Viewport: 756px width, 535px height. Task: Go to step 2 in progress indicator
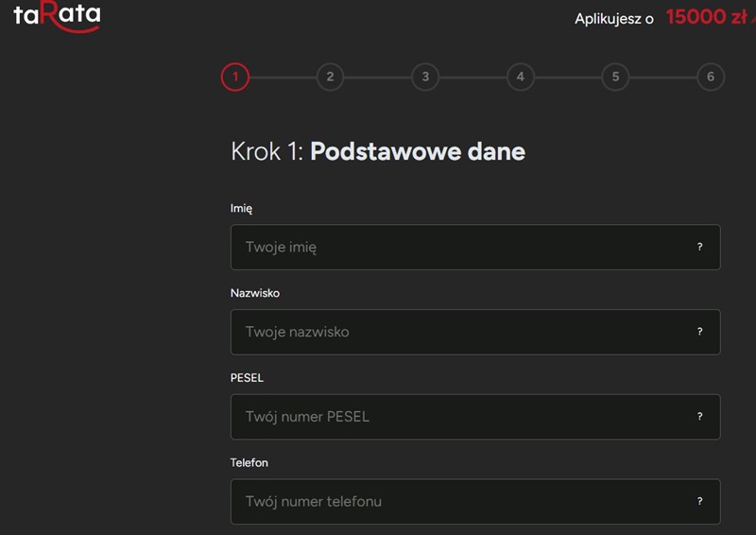point(330,77)
